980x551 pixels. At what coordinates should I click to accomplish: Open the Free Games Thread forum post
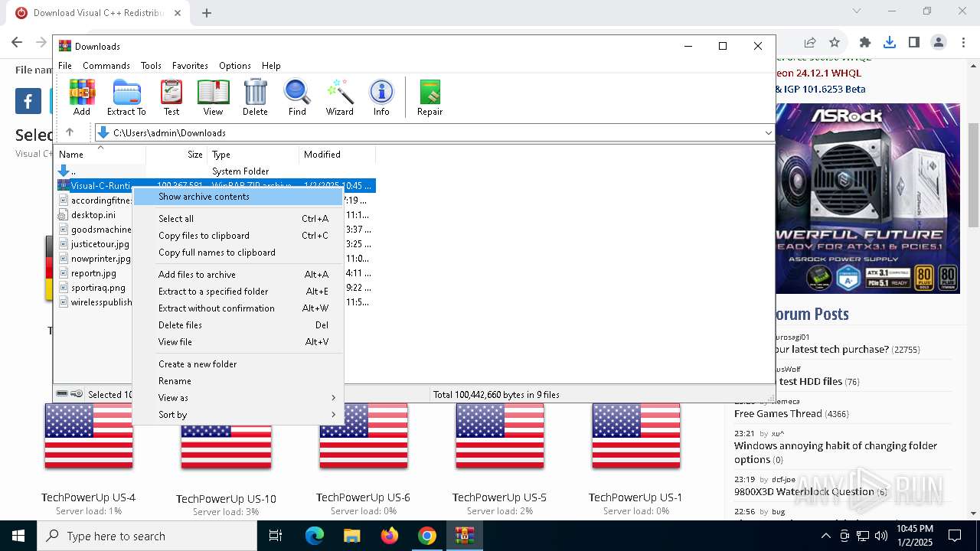click(x=778, y=413)
